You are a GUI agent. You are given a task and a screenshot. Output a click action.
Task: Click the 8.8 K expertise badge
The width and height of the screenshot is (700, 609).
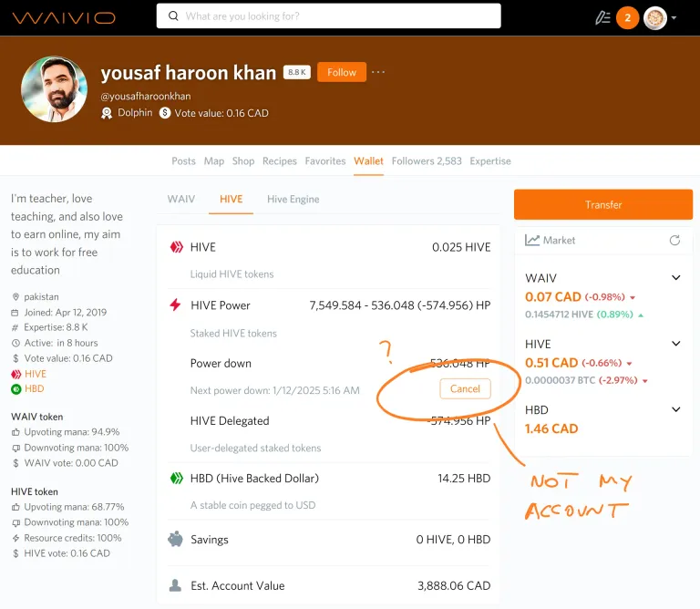click(297, 72)
